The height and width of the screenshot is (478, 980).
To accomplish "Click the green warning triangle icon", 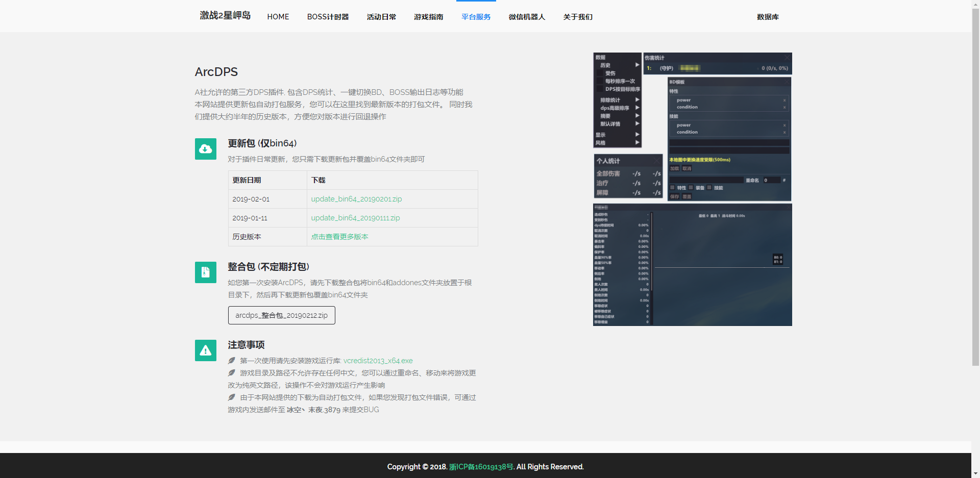I will pyautogui.click(x=206, y=350).
